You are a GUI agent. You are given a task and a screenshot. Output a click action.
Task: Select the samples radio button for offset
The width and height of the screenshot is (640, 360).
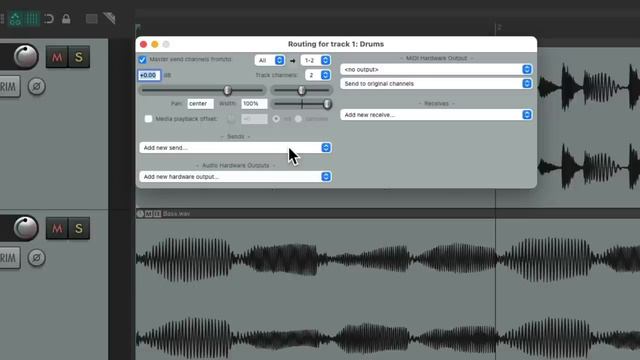click(x=298, y=119)
